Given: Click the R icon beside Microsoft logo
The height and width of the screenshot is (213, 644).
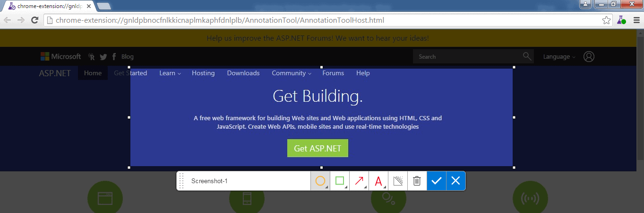Looking at the screenshot, I should click(92, 57).
